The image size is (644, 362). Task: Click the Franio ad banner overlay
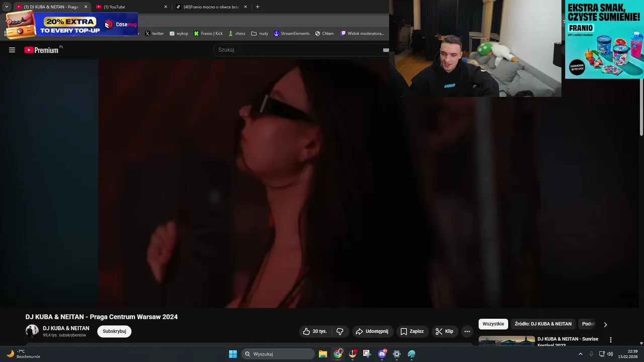point(604,39)
